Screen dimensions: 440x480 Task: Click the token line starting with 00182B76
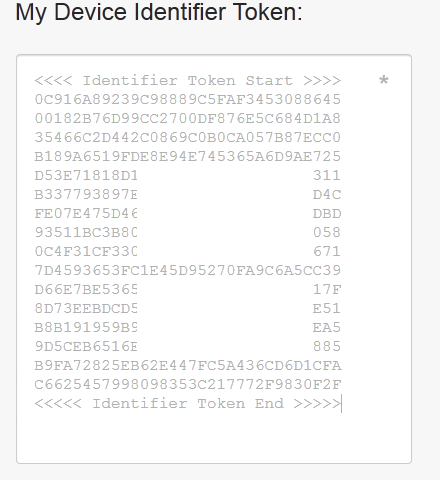(188, 119)
